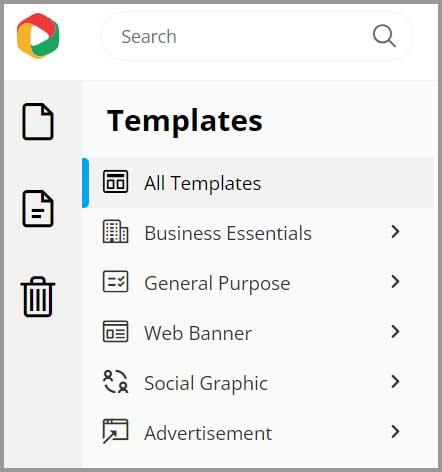Click the colorful app logo
Image resolution: width=442 pixels, height=472 pixels.
[38, 36]
